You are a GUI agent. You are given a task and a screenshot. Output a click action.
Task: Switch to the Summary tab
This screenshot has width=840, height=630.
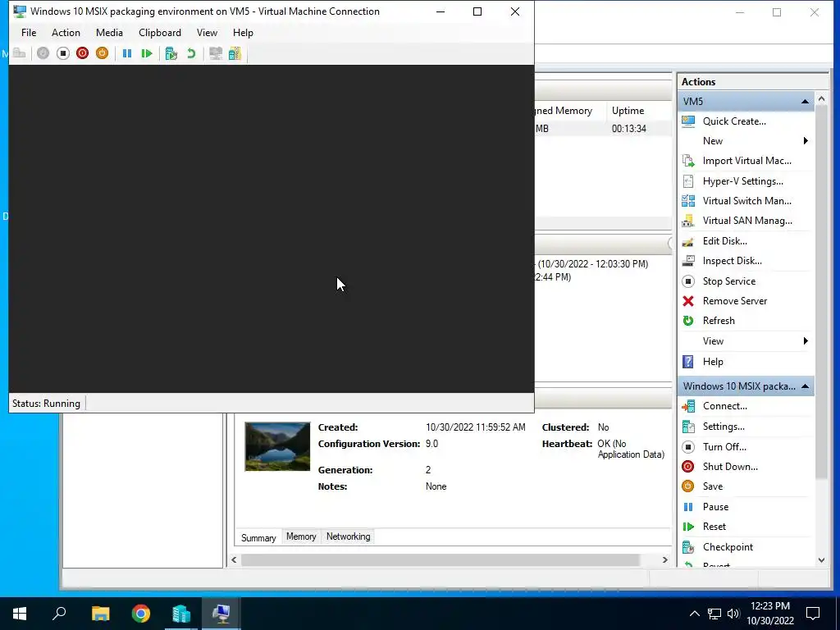click(258, 538)
